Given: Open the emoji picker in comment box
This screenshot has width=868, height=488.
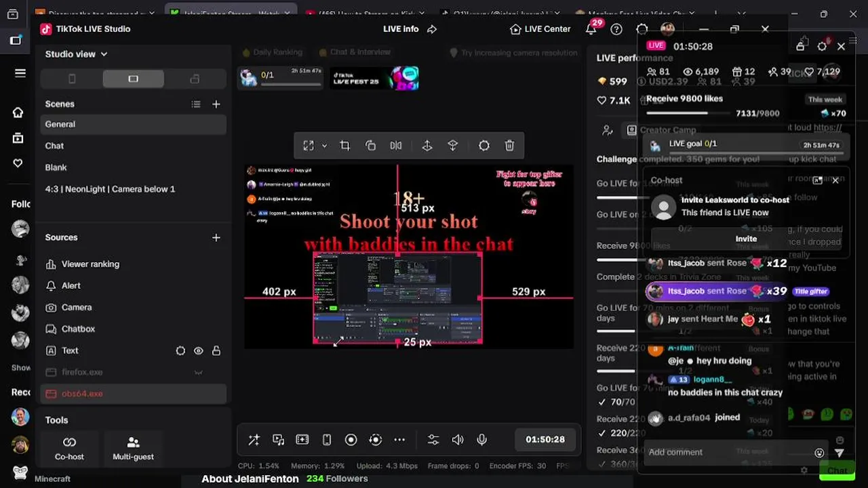Looking at the screenshot, I should coord(819,453).
